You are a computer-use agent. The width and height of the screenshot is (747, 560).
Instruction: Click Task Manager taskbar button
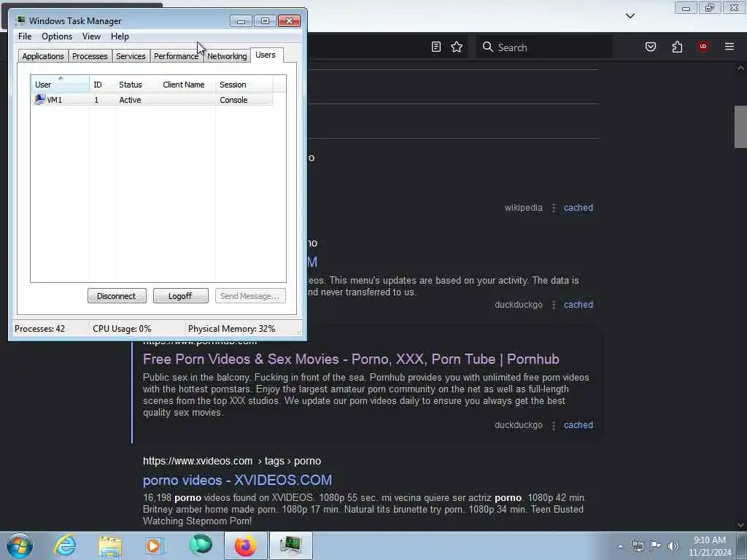click(290, 545)
